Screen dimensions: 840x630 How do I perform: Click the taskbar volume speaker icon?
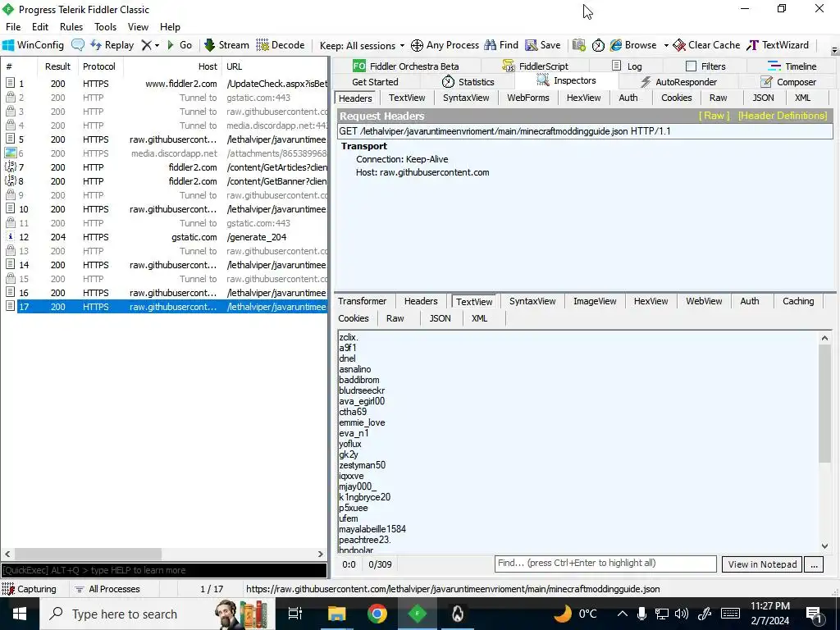click(x=682, y=614)
